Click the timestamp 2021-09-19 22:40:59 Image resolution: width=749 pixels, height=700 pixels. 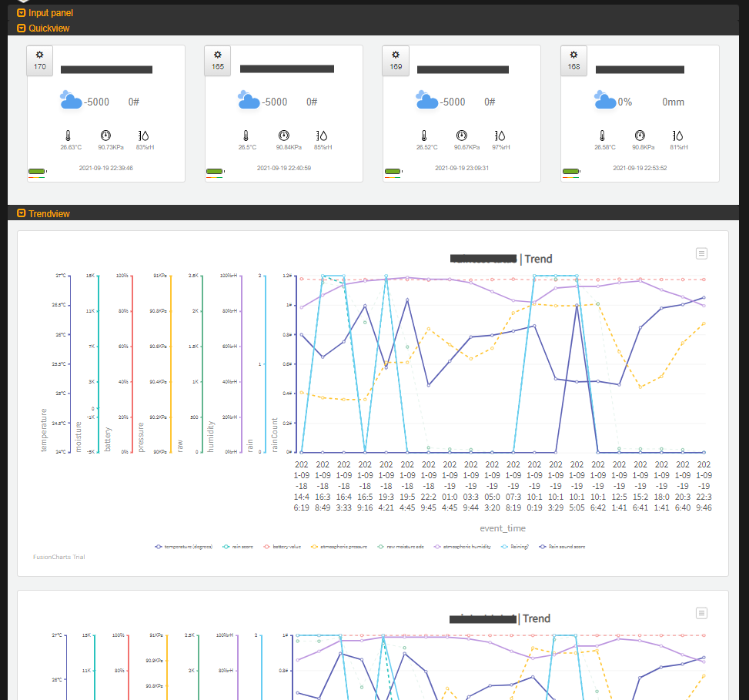coord(284,168)
